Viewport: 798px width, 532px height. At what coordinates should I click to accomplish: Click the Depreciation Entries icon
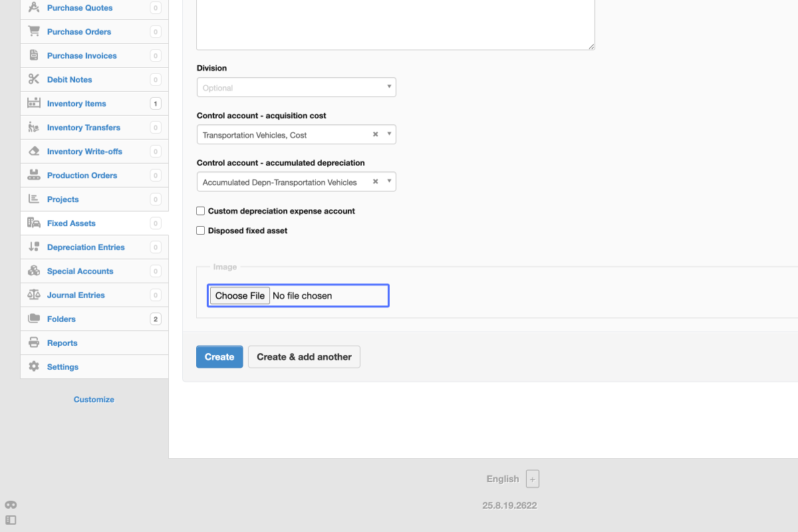(x=34, y=247)
